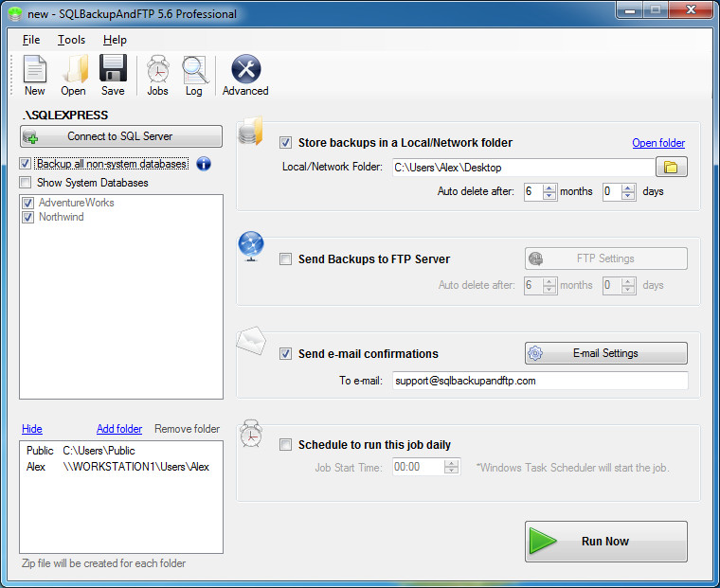Enable Show System Databases checkbox
720x588 pixels.
click(26, 182)
